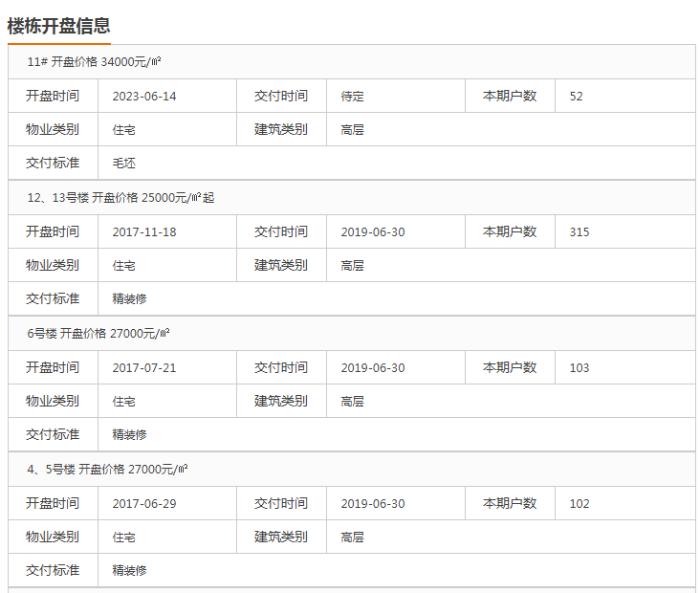Click 开盘时间 label in 11# block

pos(53,96)
